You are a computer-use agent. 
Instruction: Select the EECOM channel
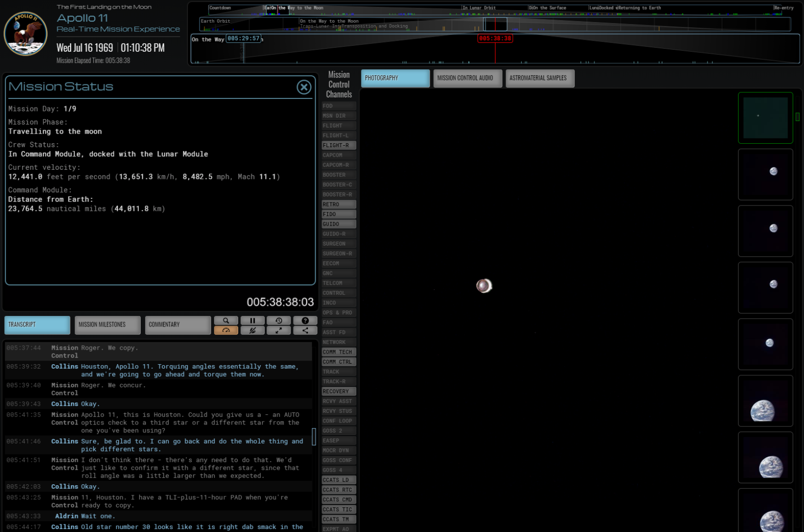(339, 263)
